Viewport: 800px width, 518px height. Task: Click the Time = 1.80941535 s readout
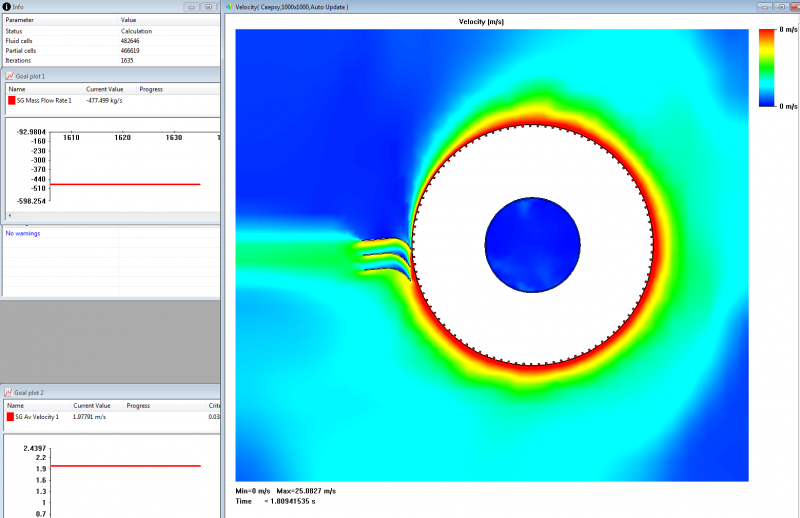[x=275, y=501]
